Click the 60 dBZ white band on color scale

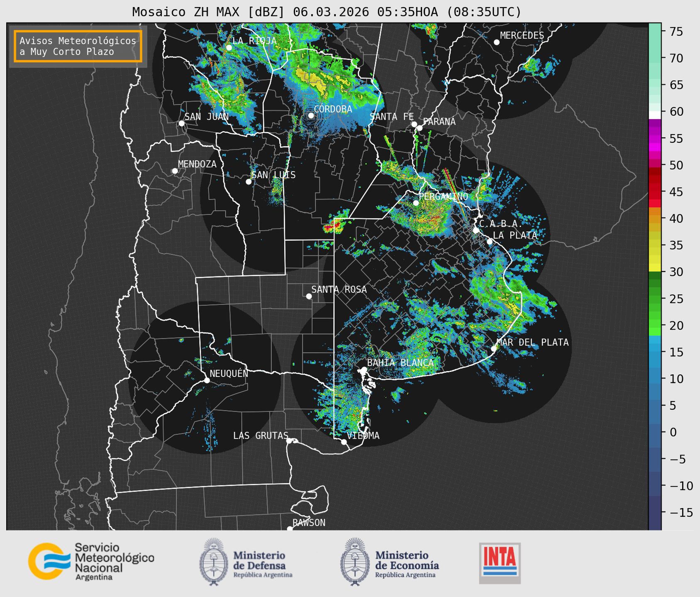[655, 115]
